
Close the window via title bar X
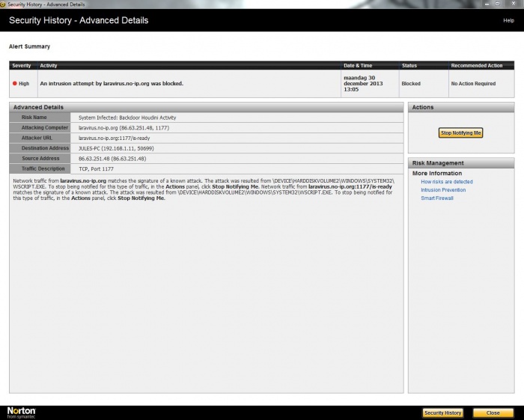514,4
